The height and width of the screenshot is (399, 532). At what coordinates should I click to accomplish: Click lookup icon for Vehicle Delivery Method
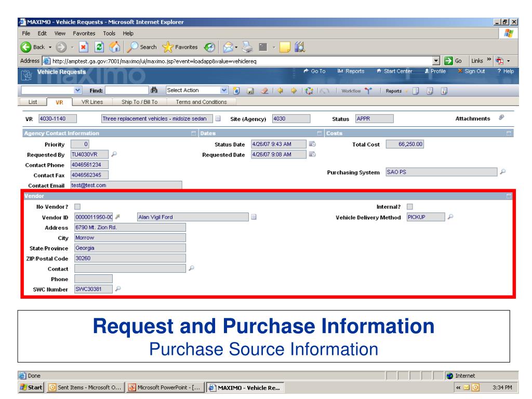(450, 217)
